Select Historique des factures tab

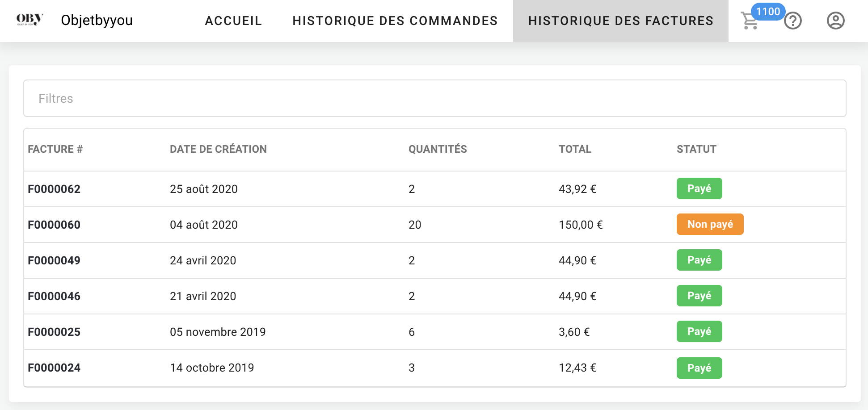pos(620,21)
